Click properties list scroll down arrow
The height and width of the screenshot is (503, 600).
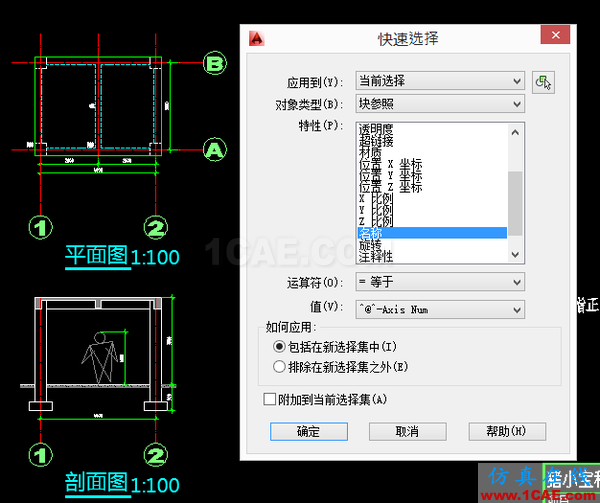(515, 254)
